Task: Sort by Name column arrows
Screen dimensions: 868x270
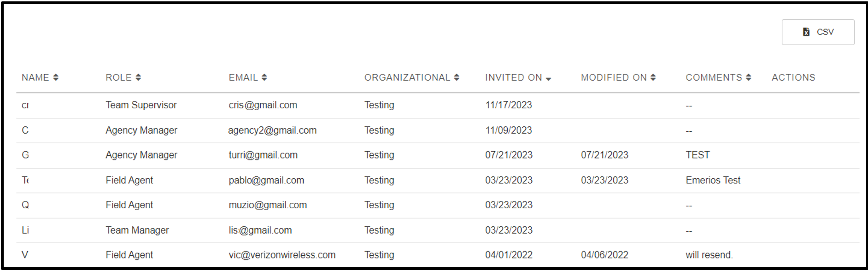Action: click(56, 77)
